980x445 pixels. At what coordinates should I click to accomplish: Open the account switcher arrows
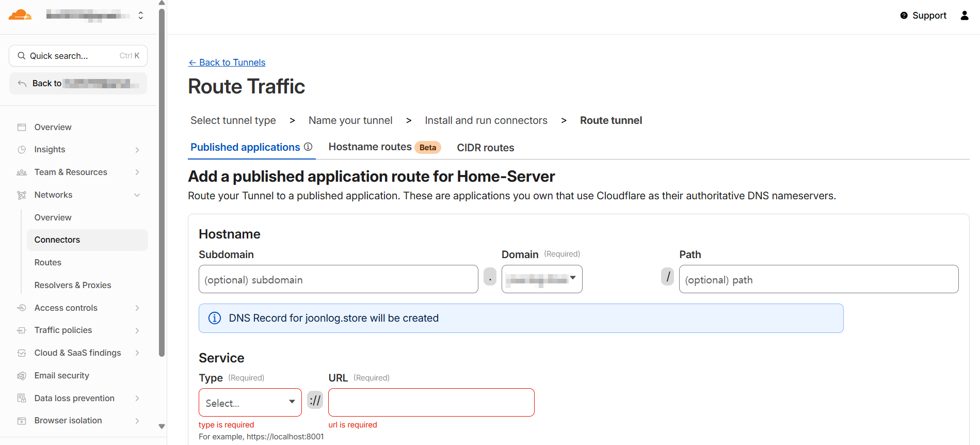coord(141,15)
